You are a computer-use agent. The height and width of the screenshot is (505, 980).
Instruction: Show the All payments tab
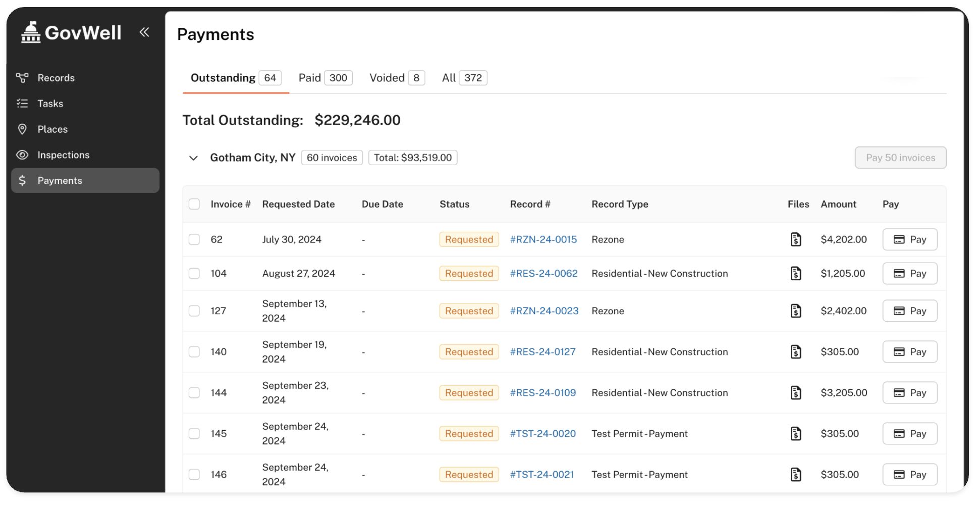click(x=463, y=78)
